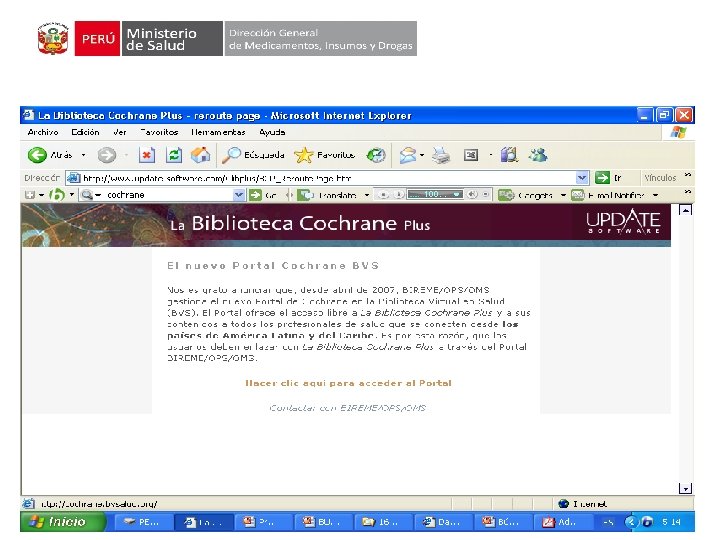The image size is (720, 540).
Task: Open the History clock icon
Action: [x=376, y=155]
